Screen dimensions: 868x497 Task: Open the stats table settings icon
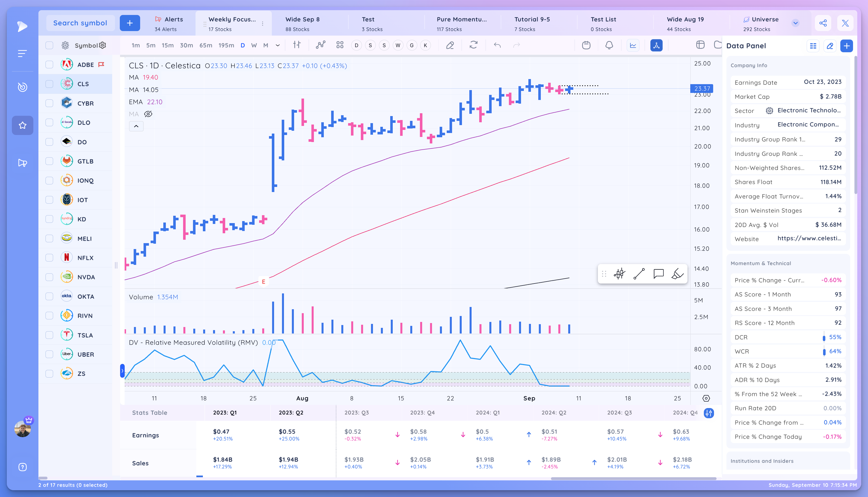coord(709,413)
